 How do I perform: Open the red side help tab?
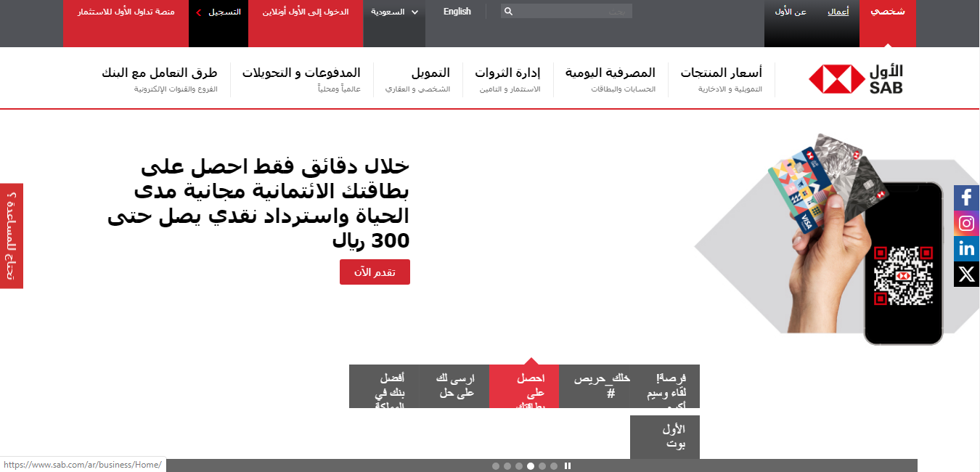(x=11, y=236)
